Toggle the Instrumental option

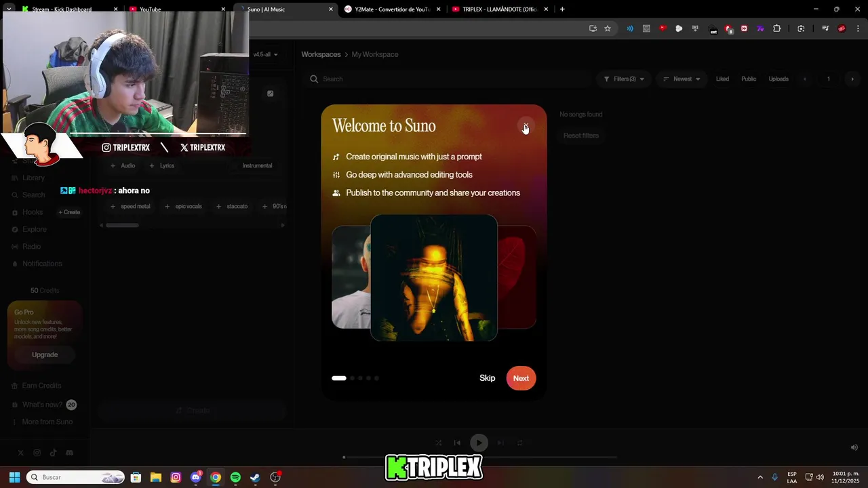click(x=257, y=165)
